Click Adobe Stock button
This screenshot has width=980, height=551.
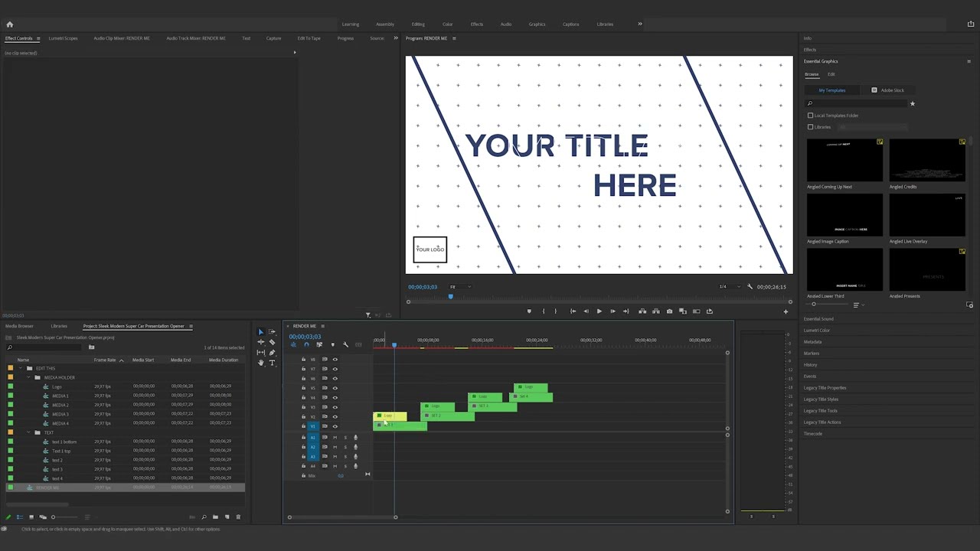pos(888,90)
